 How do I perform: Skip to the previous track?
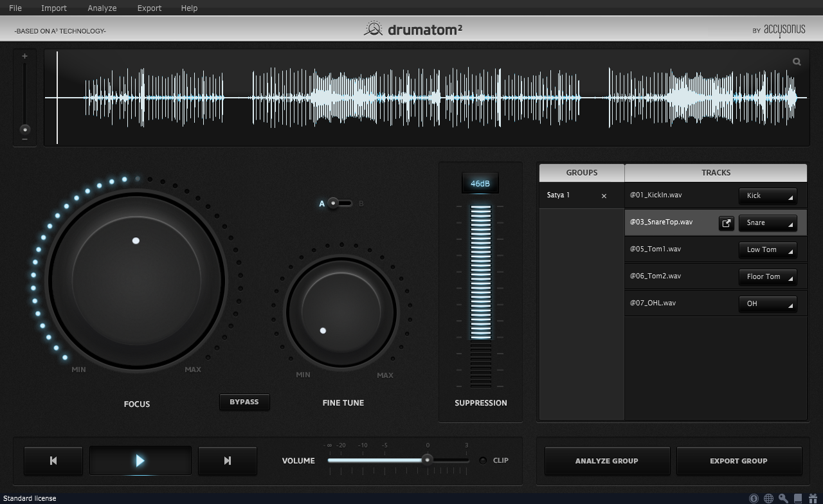point(53,460)
